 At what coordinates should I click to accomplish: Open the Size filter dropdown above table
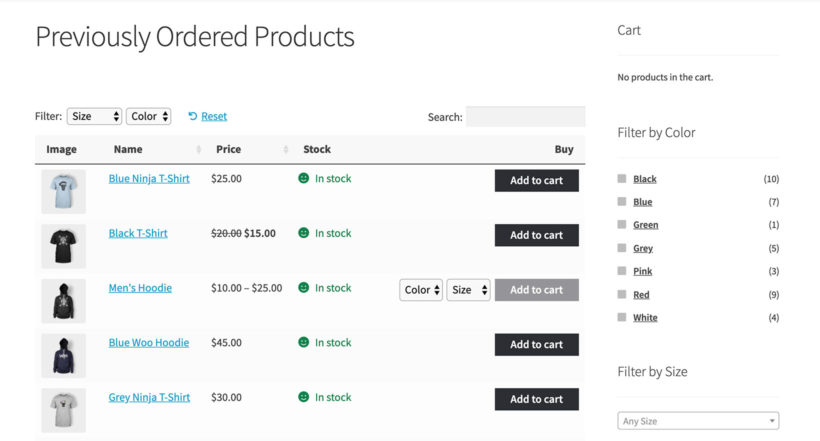94,116
